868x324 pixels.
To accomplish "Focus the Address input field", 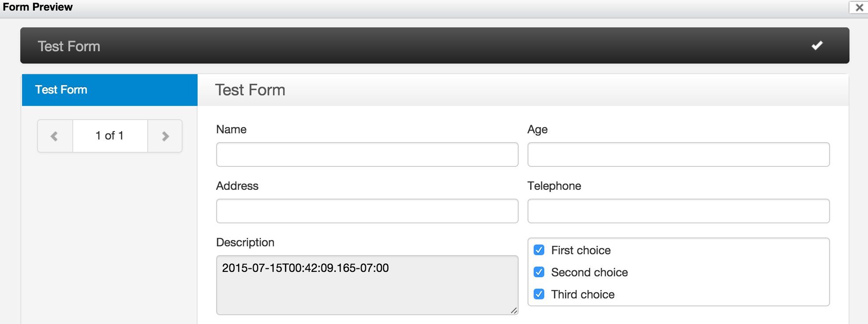I will (367, 211).
